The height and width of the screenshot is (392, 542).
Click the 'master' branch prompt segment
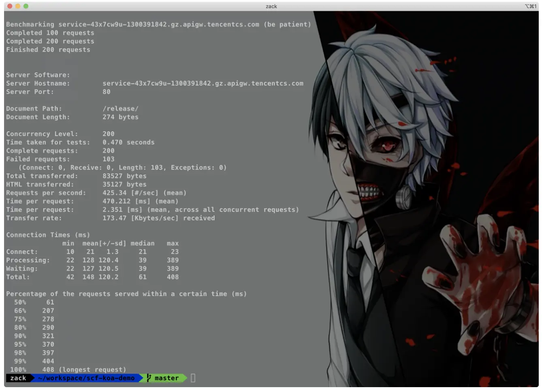pos(166,378)
